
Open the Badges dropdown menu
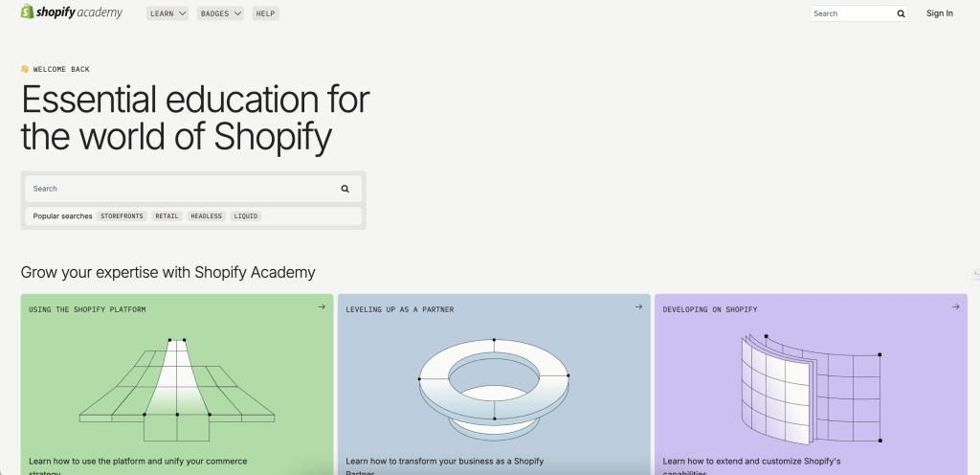220,13
